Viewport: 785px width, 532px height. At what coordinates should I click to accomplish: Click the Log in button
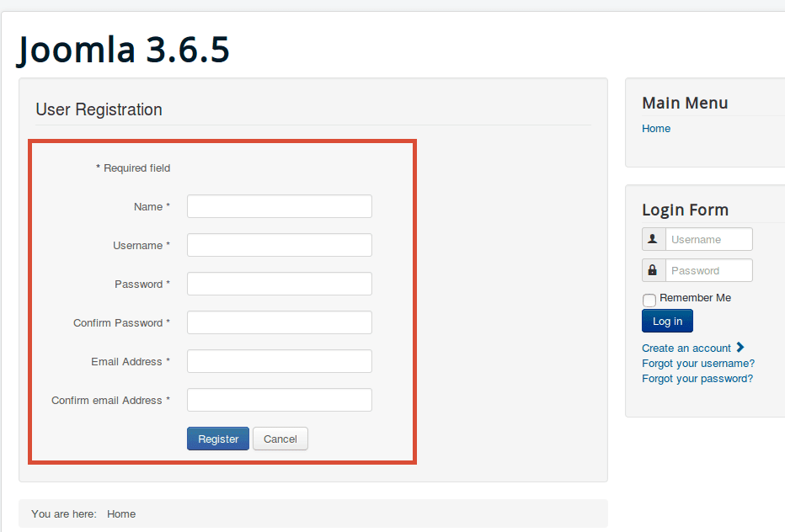pos(667,321)
